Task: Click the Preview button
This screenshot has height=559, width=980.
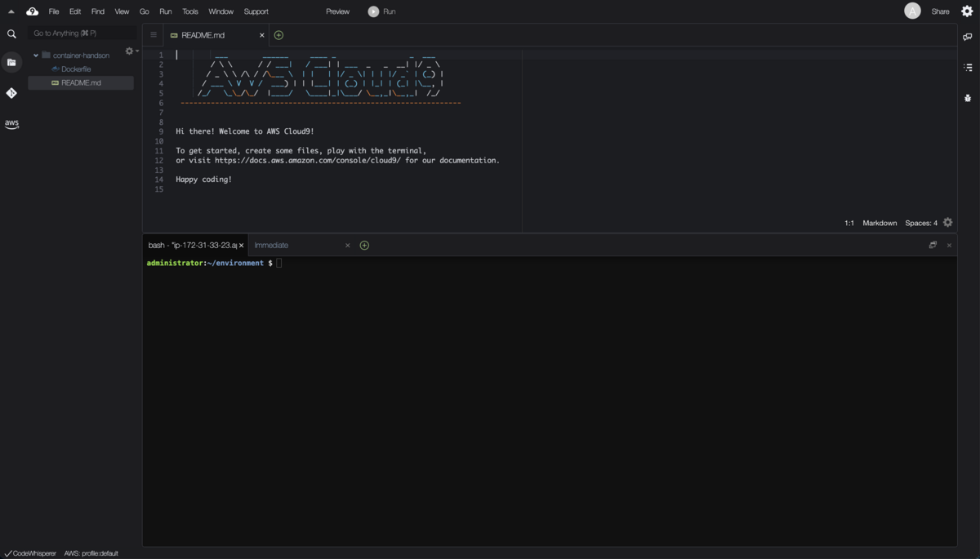Action: [x=337, y=11]
